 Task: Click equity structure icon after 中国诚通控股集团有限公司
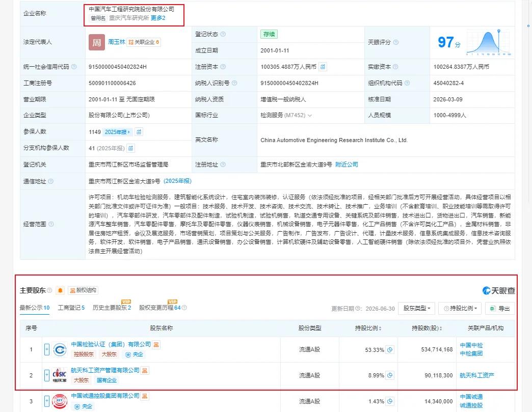point(145,396)
